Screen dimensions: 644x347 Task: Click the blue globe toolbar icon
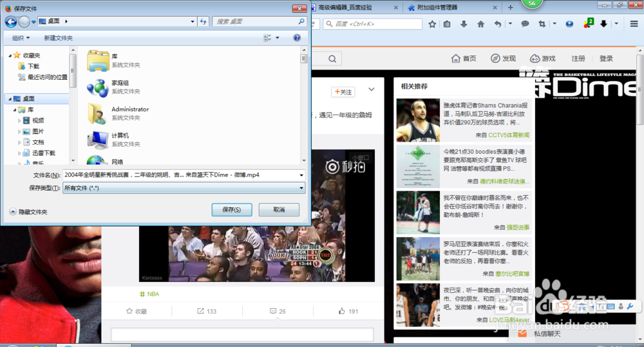569,24
